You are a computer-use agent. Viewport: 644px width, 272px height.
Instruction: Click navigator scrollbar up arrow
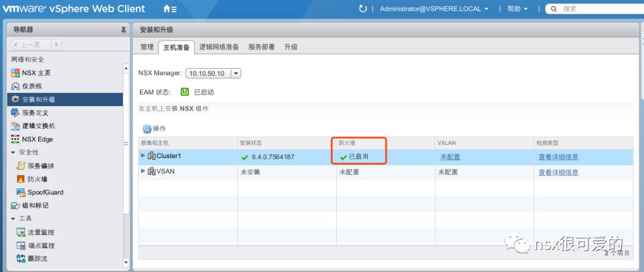[x=126, y=68]
